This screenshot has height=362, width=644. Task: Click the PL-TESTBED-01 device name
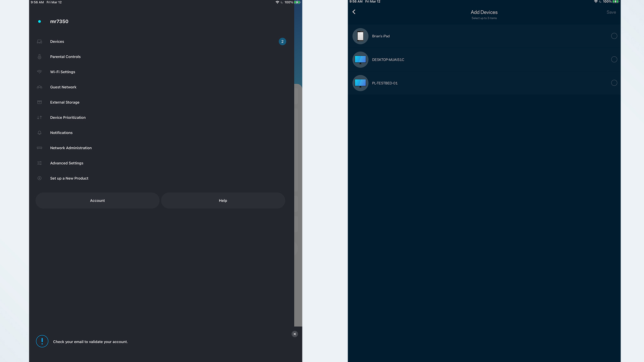pyautogui.click(x=385, y=83)
